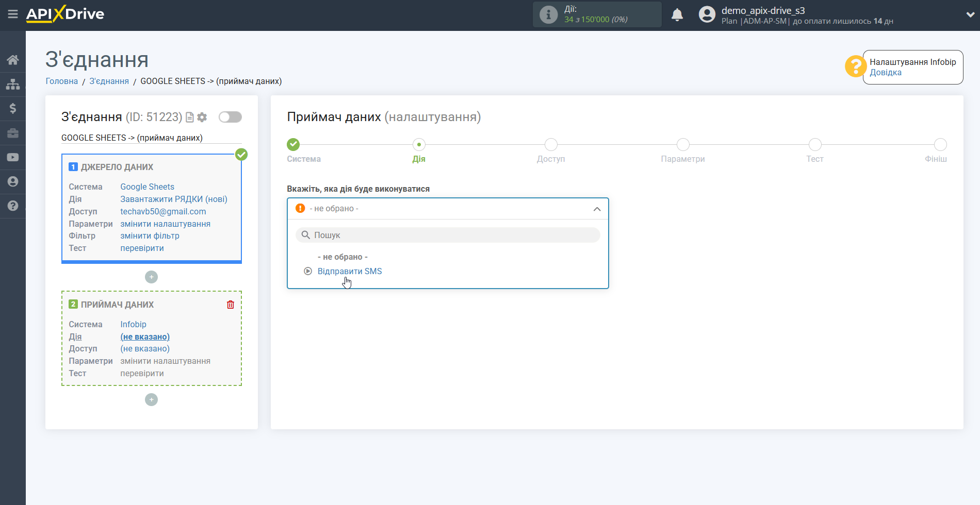The width and height of the screenshot is (980, 505).
Task: Open the help question sidebar icon
Action: click(x=13, y=206)
